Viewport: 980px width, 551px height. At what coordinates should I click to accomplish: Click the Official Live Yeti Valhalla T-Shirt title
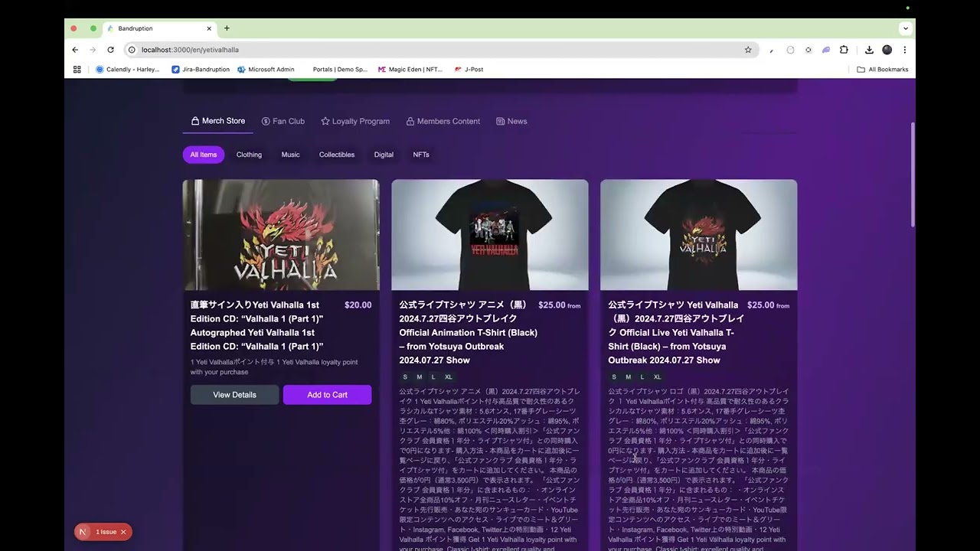676,332
